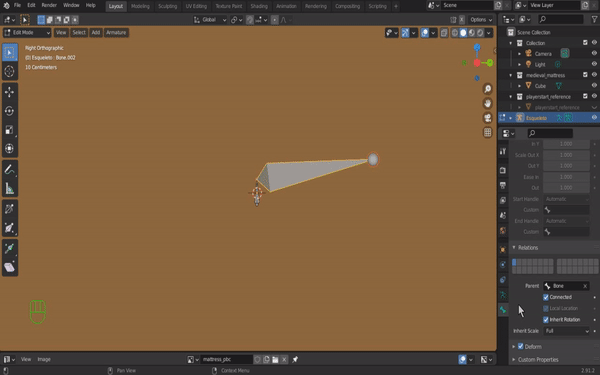The width and height of the screenshot is (600, 375).
Task: Open the Object properties tab
Action: tap(503, 249)
